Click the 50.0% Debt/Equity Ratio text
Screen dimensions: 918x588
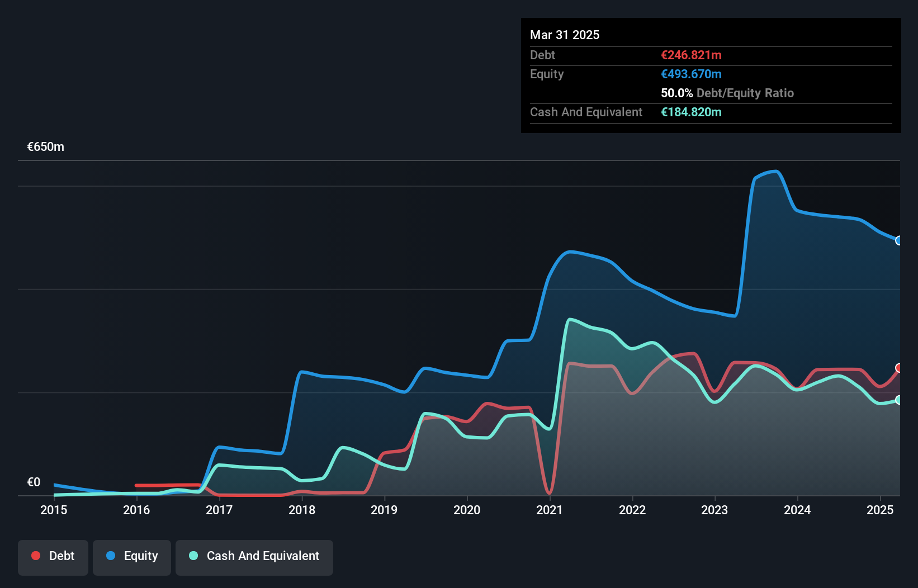pyautogui.click(x=727, y=93)
